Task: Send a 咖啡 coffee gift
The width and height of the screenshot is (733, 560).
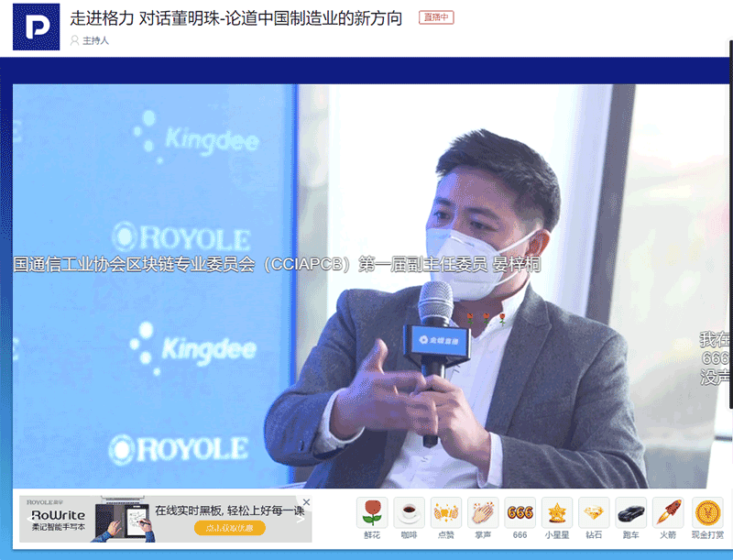Action: [409, 513]
